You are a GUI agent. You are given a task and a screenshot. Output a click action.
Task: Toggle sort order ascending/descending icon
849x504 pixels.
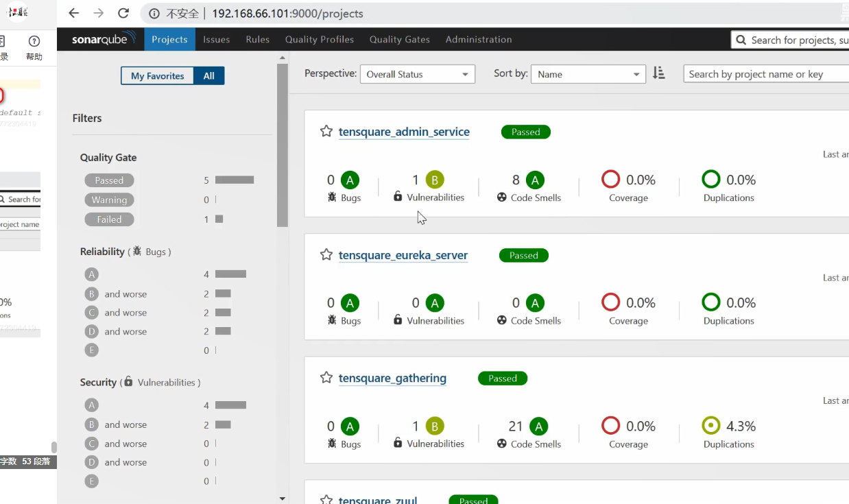coord(658,73)
